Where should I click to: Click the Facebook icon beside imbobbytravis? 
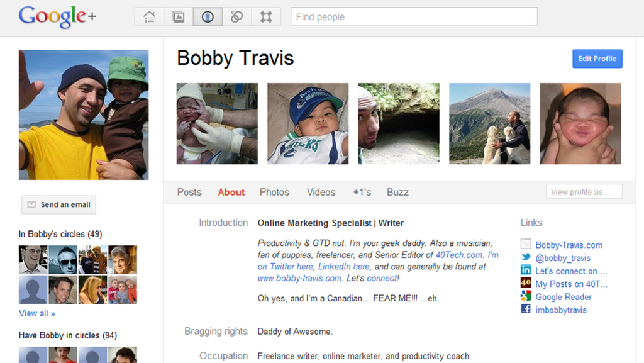pyautogui.click(x=526, y=309)
